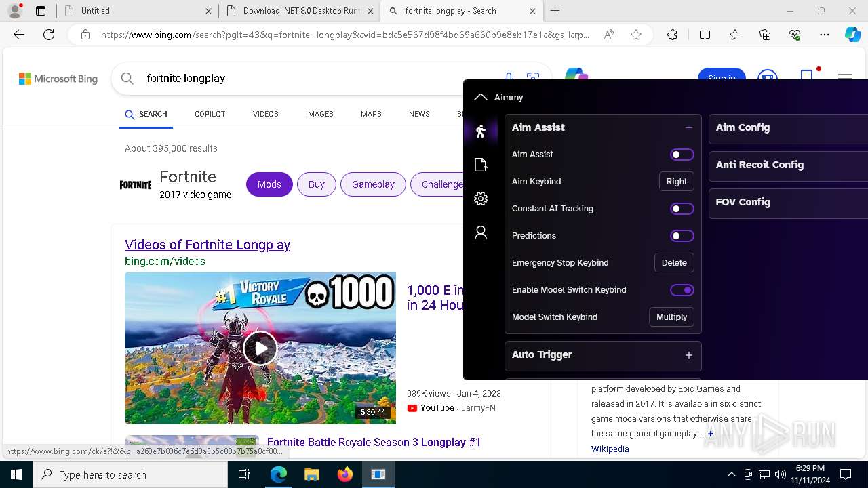Screen dimensions: 868x488
Task: Open the IMAGES search tab
Action: point(319,114)
